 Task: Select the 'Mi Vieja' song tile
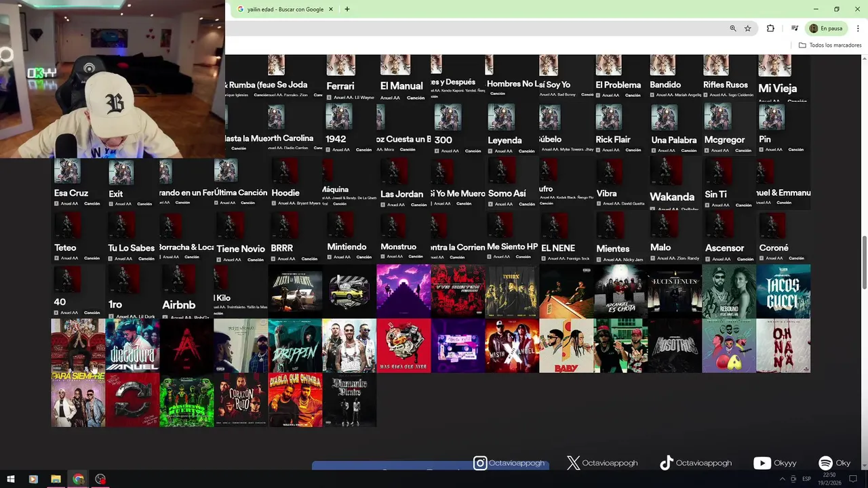(783, 78)
